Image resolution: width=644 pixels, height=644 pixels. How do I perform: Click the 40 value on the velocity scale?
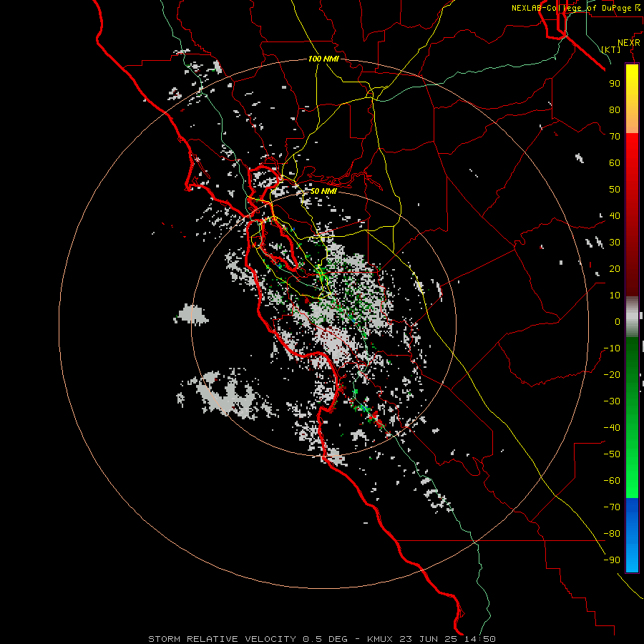point(615,216)
